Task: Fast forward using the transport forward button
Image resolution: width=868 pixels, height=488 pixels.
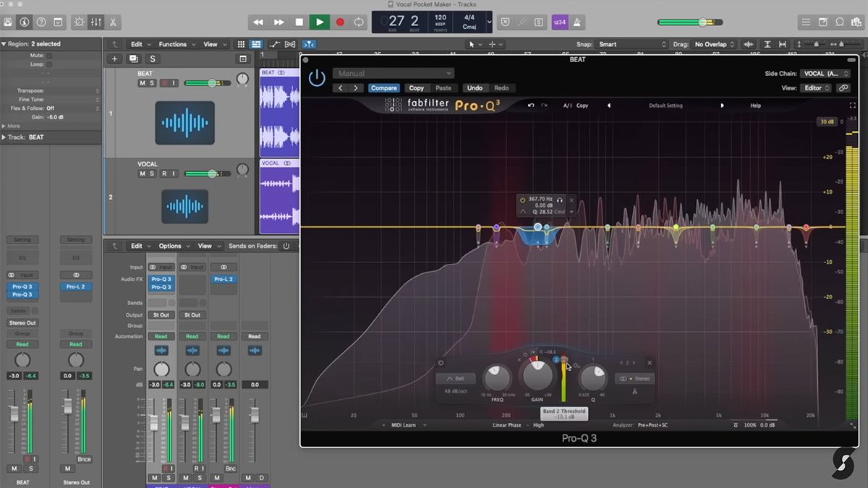Action: (278, 22)
